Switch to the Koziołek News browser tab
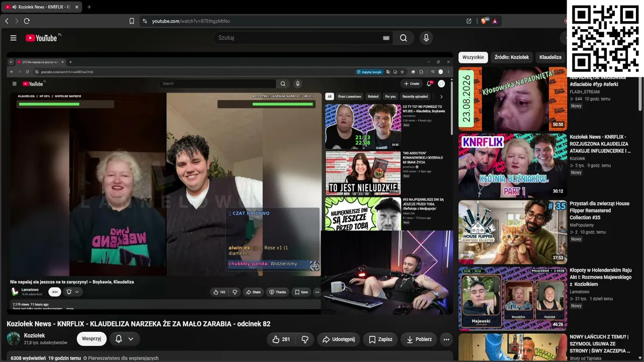Image resolution: width=644 pixels, height=362 pixels. pyautogui.click(x=43, y=7)
